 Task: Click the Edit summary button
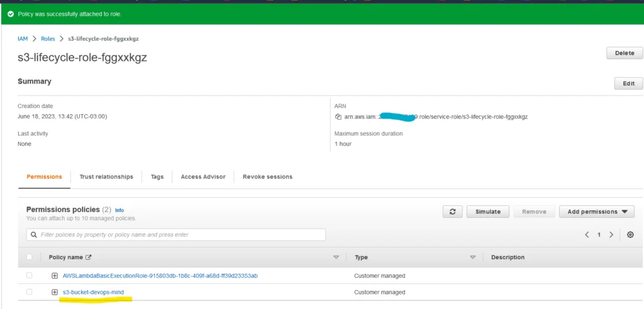[x=628, y=84]
